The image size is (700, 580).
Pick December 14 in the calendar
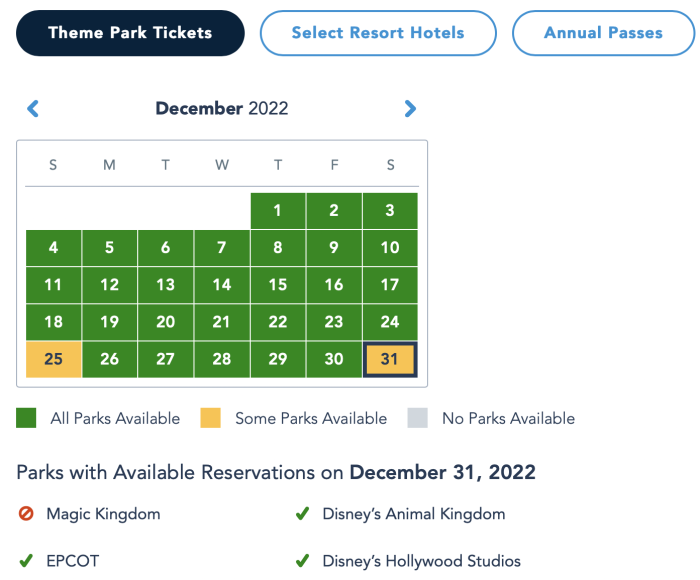click(x=221, y=285)
